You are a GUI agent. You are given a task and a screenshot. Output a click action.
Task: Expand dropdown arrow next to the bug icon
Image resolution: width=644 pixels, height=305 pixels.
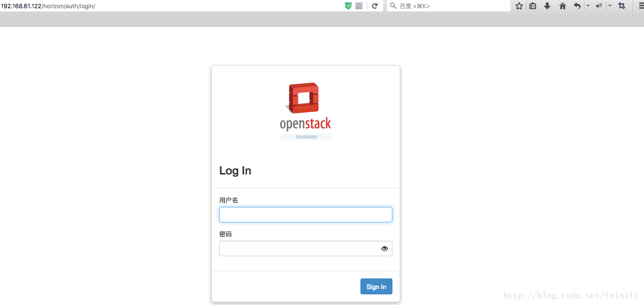click(610, 6)
